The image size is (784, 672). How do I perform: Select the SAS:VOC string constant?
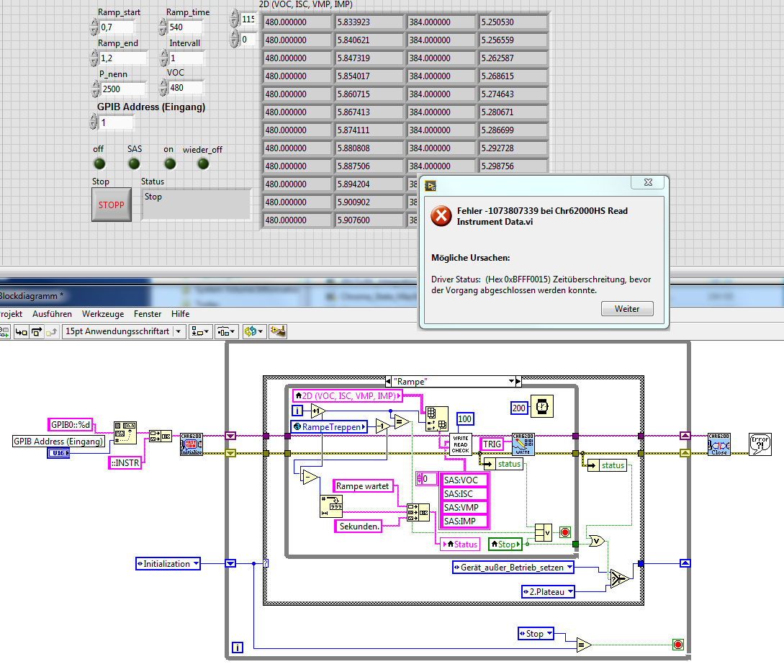point(465,480)
